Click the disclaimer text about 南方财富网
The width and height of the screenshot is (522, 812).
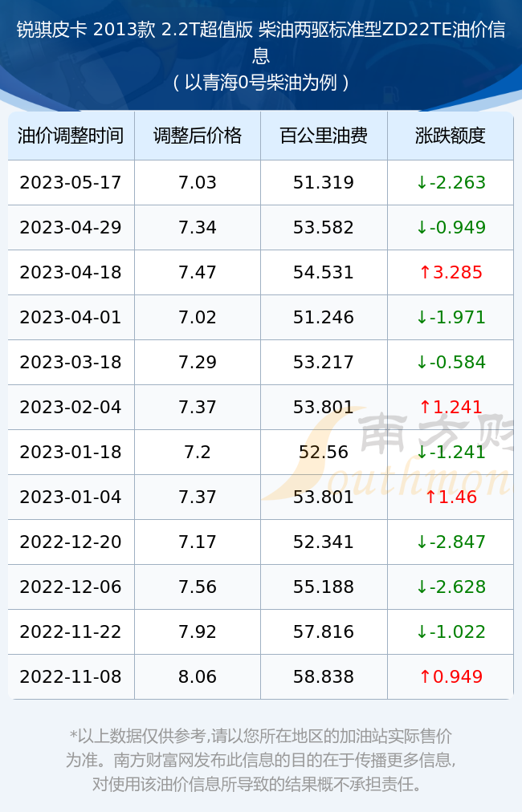261,760
